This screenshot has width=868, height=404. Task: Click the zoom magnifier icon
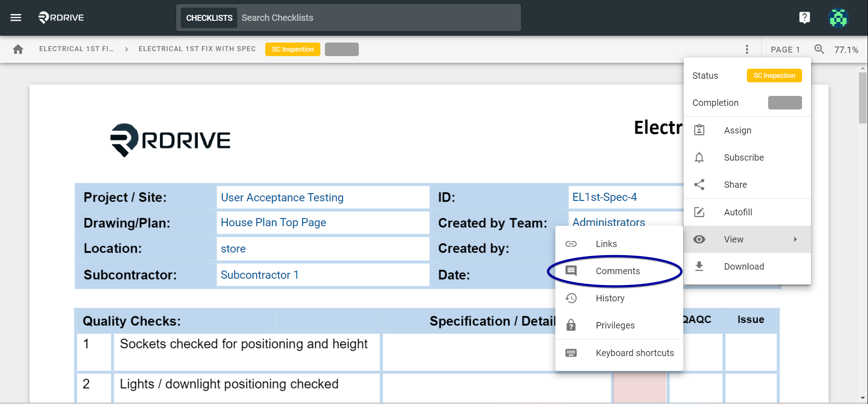point(819,49)
